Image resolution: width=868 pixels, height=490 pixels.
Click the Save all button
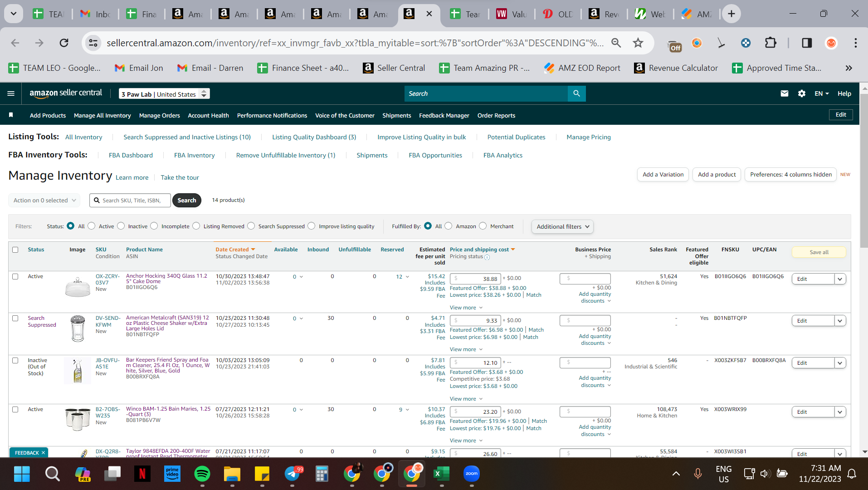click(819, 252)
